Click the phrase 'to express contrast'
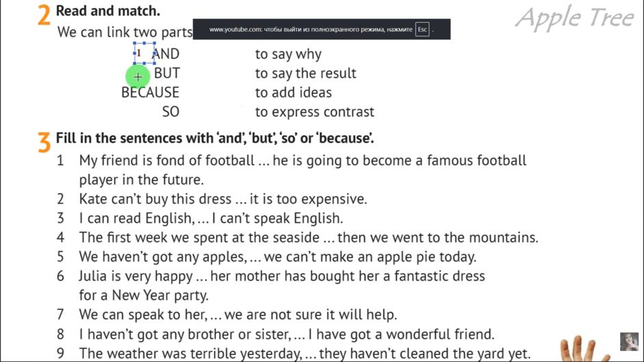 [x=314, y=112]
